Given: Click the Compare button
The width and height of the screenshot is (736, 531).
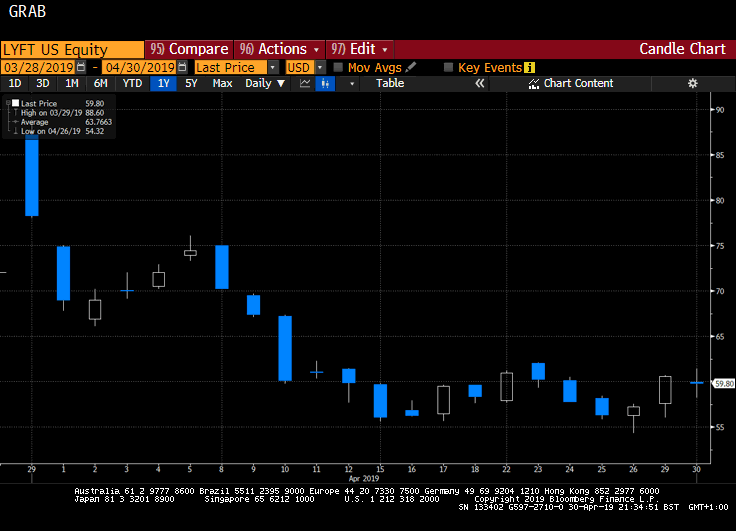Looking at the screenshot, I should [188, 49].
